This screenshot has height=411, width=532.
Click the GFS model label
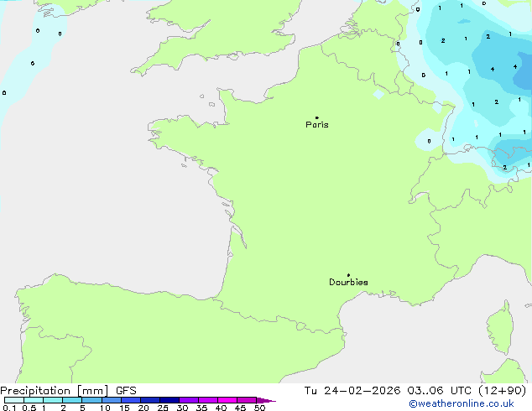click(126, 391)
